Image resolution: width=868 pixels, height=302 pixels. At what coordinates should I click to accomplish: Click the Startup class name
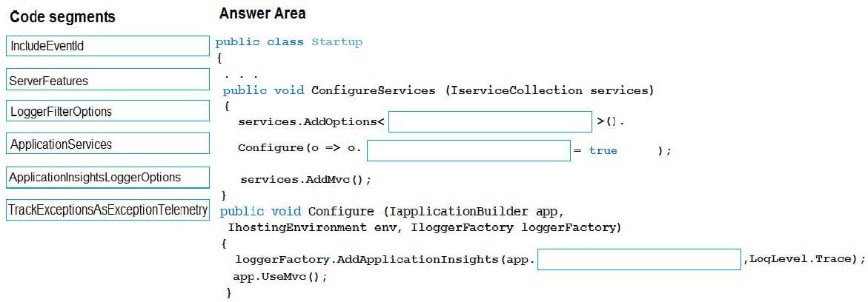click(x=337, y=42)
